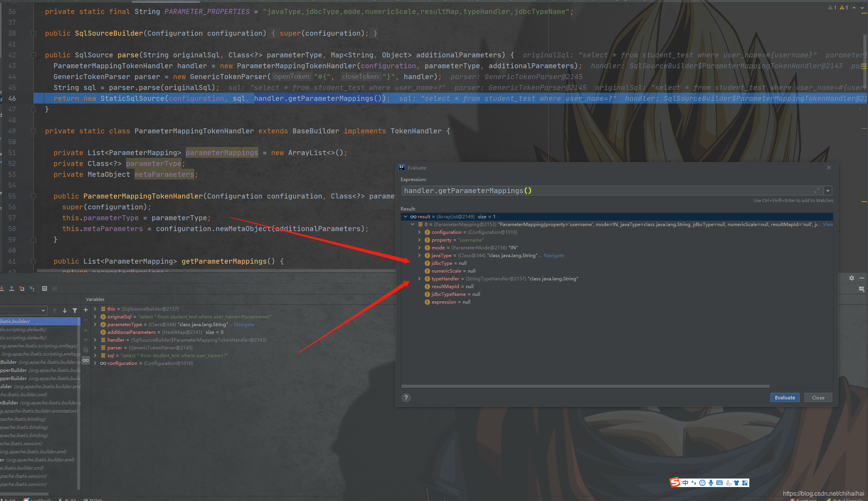Expand the configuration watch node
The width and height of the screenshot is (868, 501).
pos(95,363)
